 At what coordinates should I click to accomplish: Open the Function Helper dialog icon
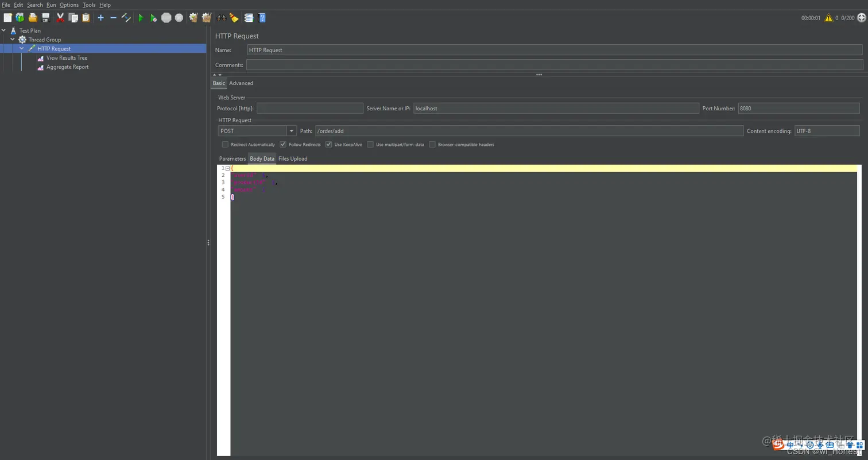(x=249, y=18)
